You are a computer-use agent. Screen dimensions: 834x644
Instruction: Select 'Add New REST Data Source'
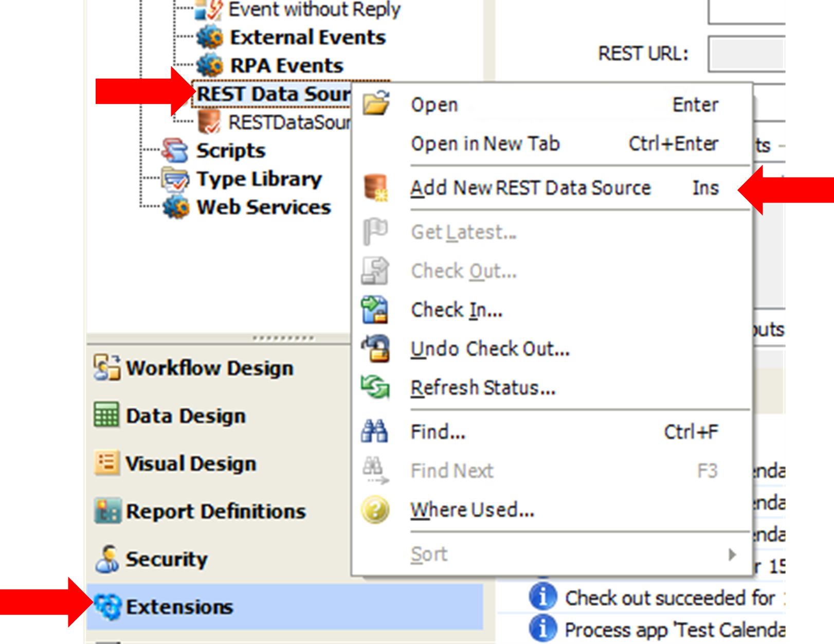pyautogui.click(x=530, y=188)
